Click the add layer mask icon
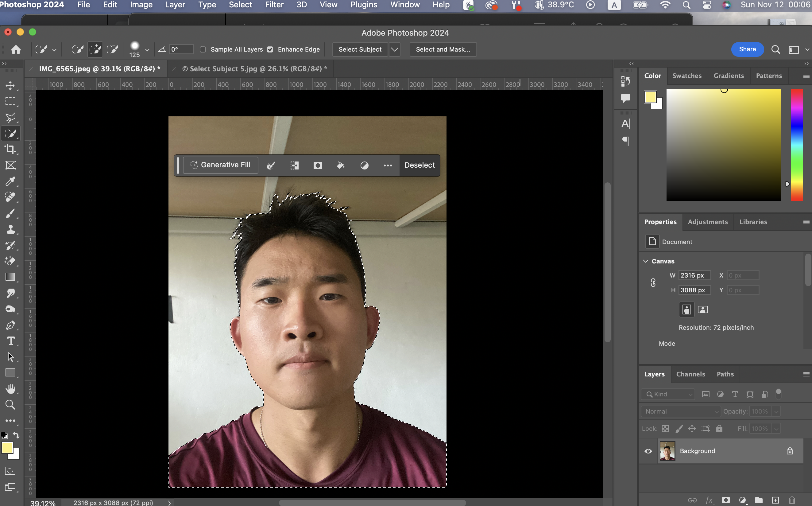The width and height of the screenshot is (812, 506). 725,500
